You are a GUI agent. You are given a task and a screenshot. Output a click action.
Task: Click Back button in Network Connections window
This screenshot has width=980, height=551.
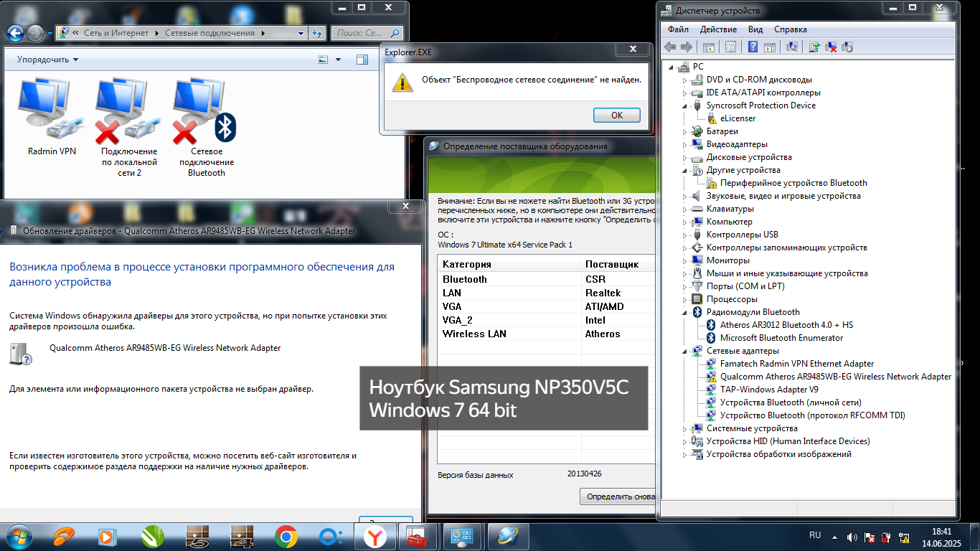click(x=16, y=33)
